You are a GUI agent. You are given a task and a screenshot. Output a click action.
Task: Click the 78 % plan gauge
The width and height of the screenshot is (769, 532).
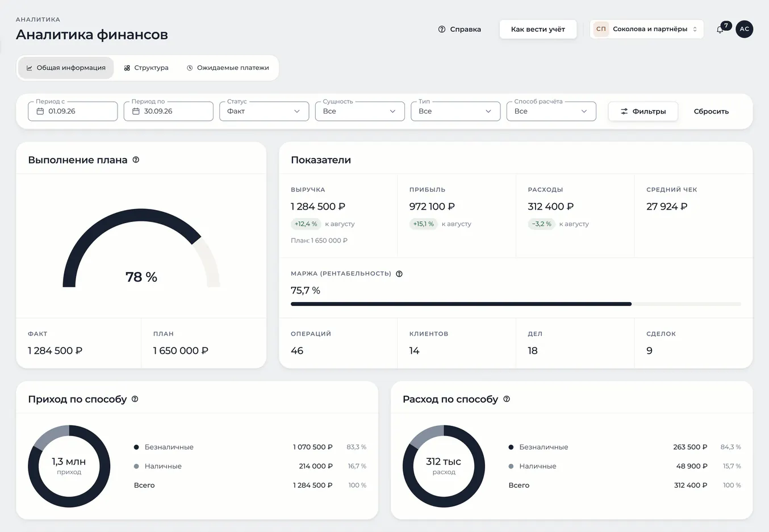[x=141, y=248]
